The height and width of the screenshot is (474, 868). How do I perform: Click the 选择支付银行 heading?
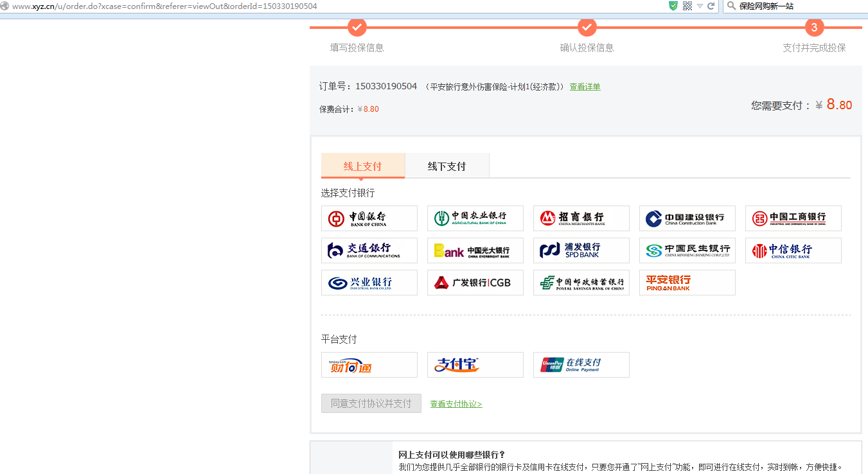click(348, 193)
